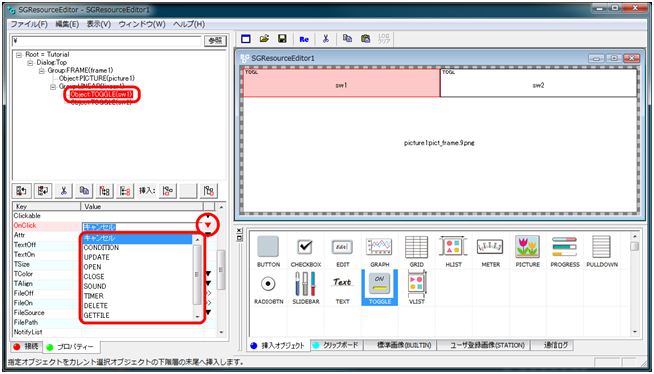
Task: Select the VLIST object in the palette
Action: tap(416, 288)
